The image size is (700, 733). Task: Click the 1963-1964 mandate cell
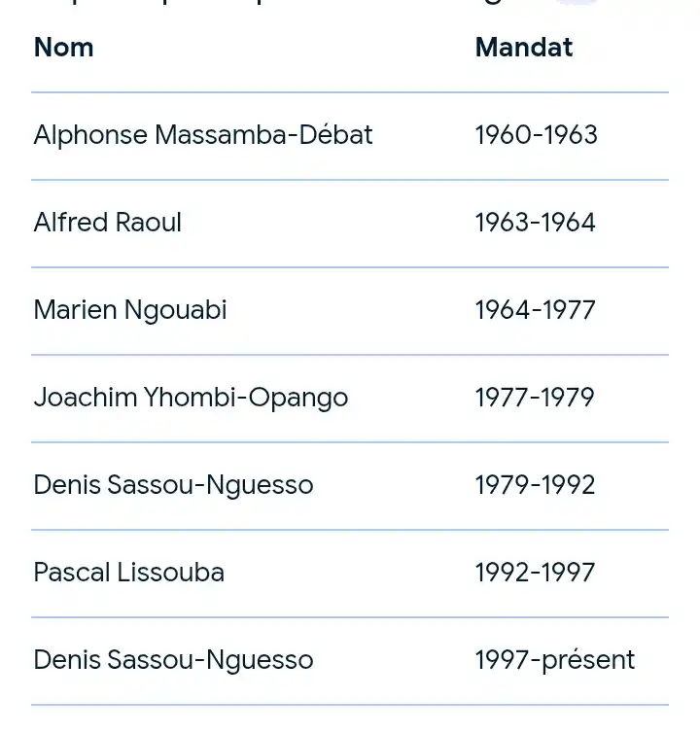click(535, 223)
